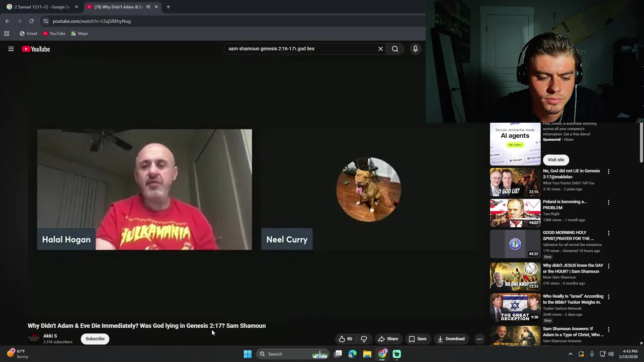Share the video

(x=388, y=339)
